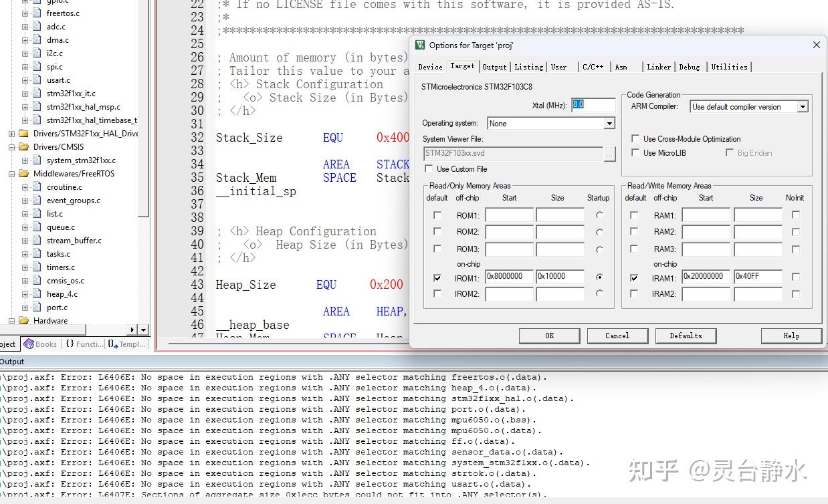Toggle the IROM1 default checkbox
This screenshot has height=504, width=828.
(437, 277)
